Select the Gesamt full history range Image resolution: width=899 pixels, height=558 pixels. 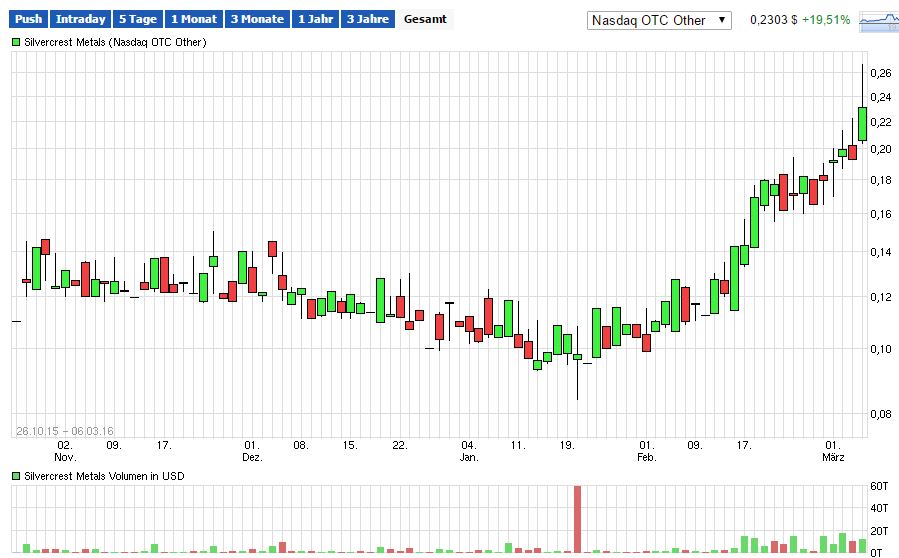pos(425,19)
